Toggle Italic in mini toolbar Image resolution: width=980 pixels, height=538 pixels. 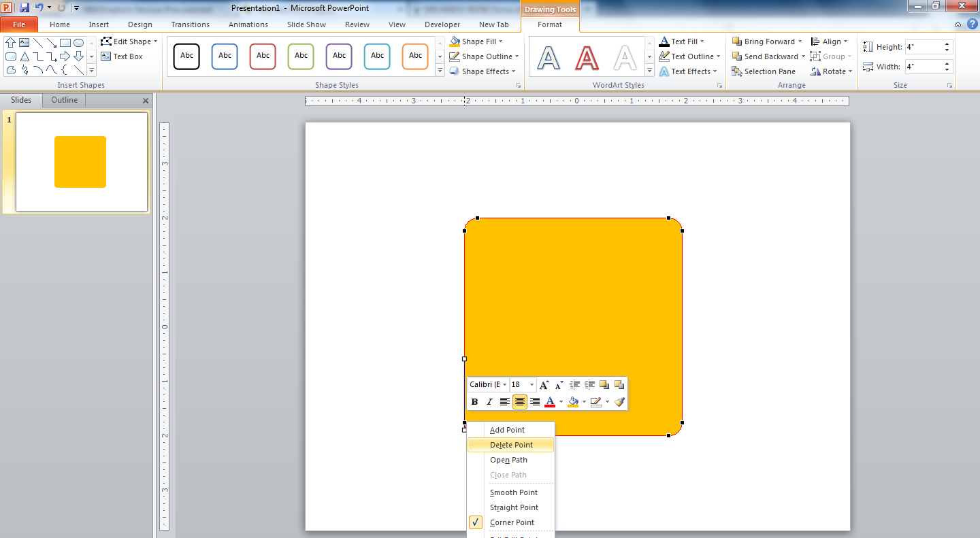click(x=489, y=402)
